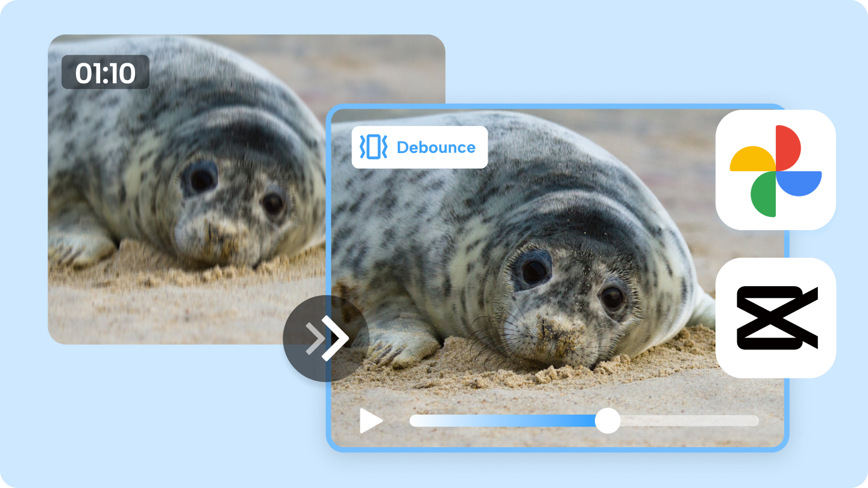Click the Debounce stabilization button
This screenshot has height=488, width=868.
pos(420,147)
